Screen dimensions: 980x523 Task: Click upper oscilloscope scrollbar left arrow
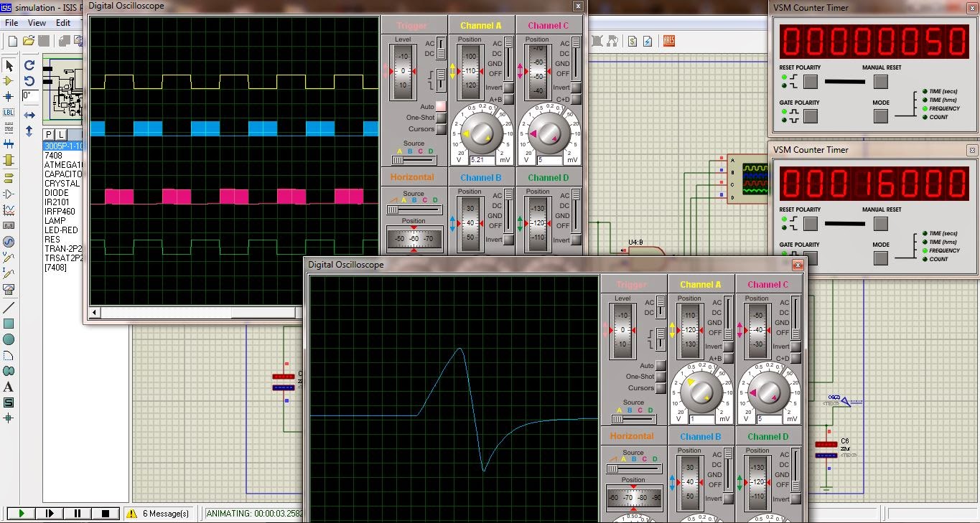(93, 313)
